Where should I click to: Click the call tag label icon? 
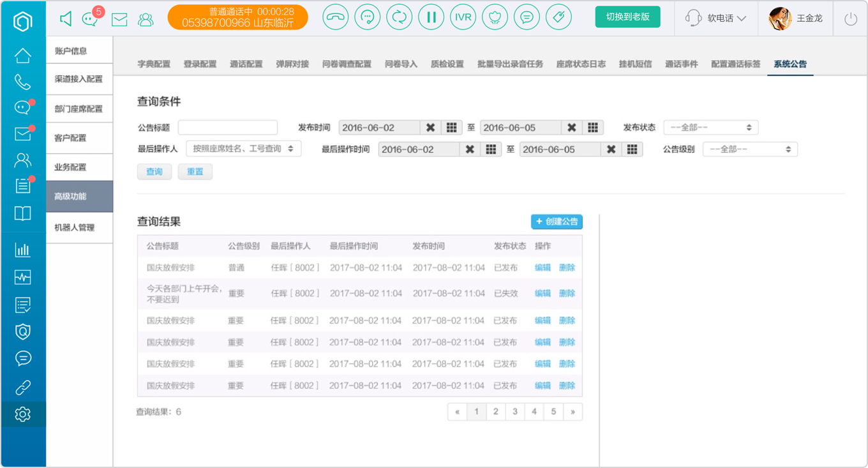pos(558,17)
